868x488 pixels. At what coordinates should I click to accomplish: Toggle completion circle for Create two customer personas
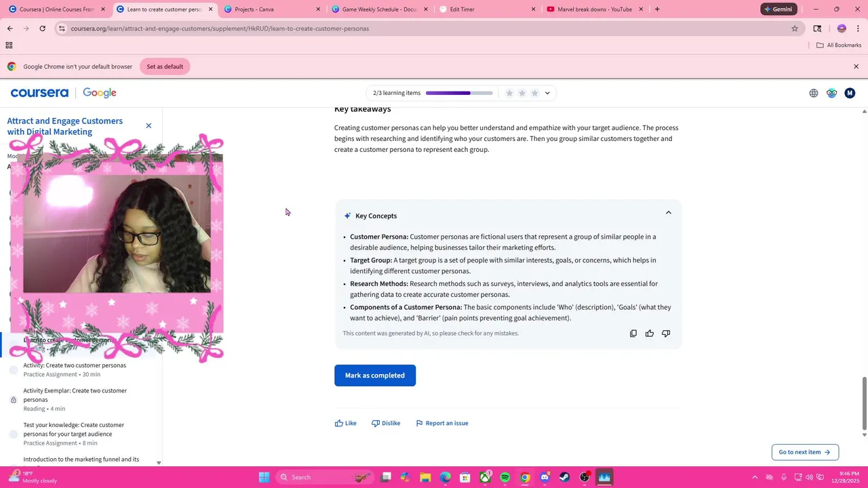(x=14, y=370)
